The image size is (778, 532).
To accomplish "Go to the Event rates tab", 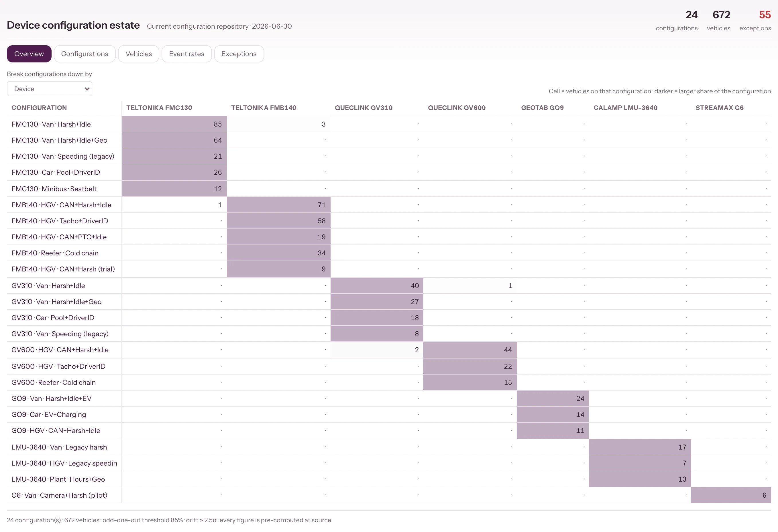I will coord(186,54).
